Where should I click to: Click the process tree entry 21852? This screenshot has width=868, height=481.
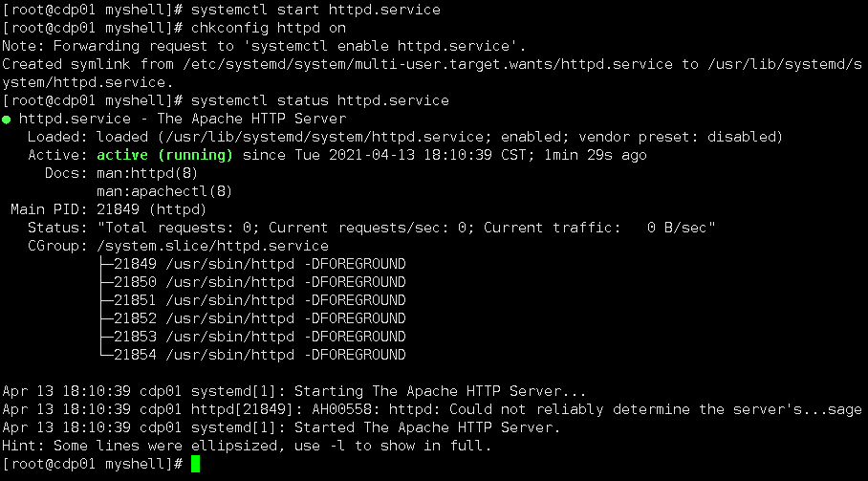tap(260, 318)
